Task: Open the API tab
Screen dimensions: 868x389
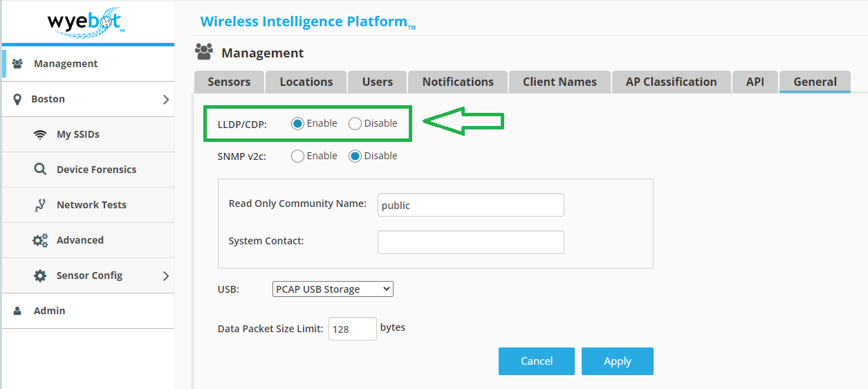Action: click(x=755, y=82)
